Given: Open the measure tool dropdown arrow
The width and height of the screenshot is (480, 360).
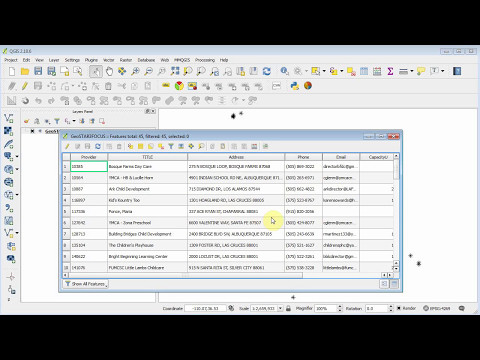Looking at the screenshot, I should pyautogui.click(x=412, y=71).
